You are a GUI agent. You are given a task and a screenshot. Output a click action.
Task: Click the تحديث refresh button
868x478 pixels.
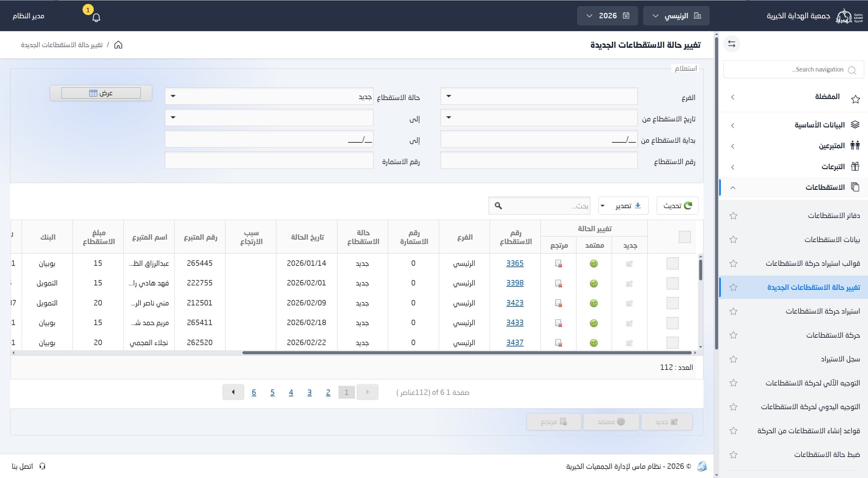(677, 206)
